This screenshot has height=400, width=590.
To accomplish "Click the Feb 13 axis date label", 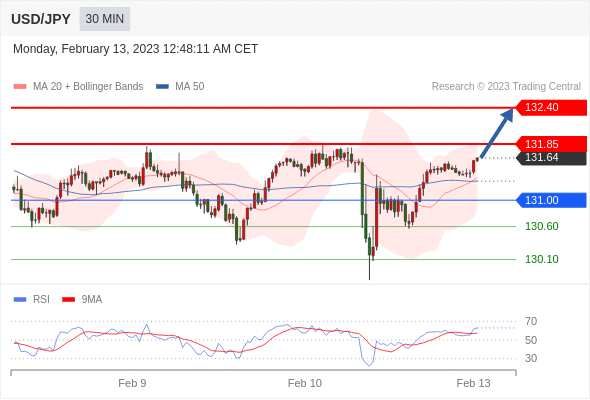I will tap(473, 383).
